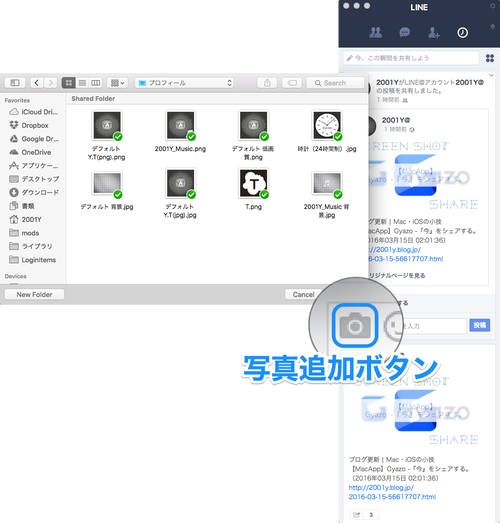Open the four-square grid icon in LINE
The image size is (500, 523).
coord(490,58)
